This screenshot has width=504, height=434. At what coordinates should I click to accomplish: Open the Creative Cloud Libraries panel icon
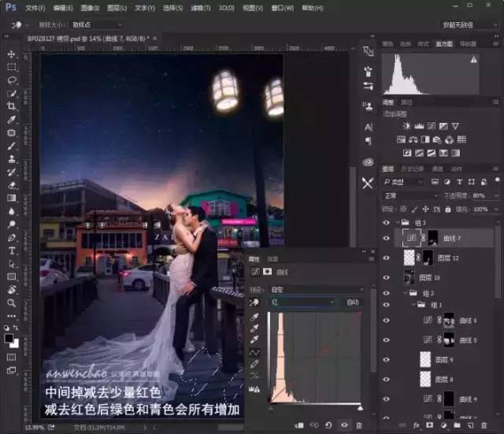point(368,162)
